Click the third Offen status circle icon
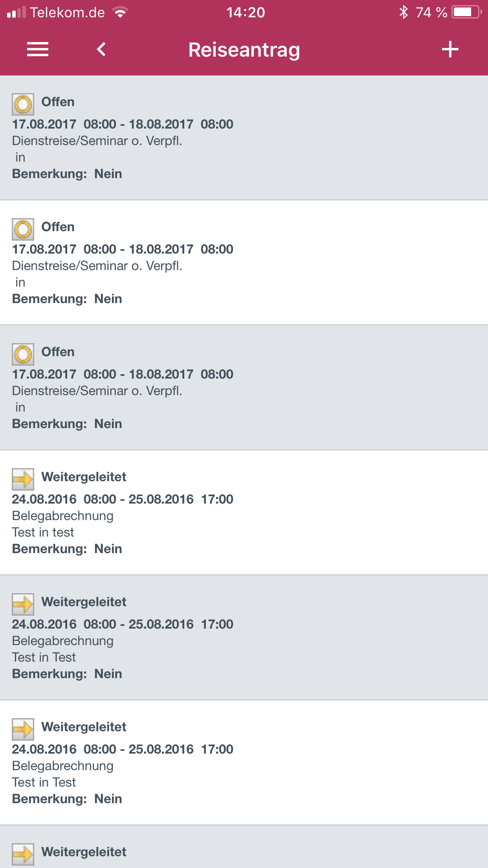The image size is (488, 868). 23,354
